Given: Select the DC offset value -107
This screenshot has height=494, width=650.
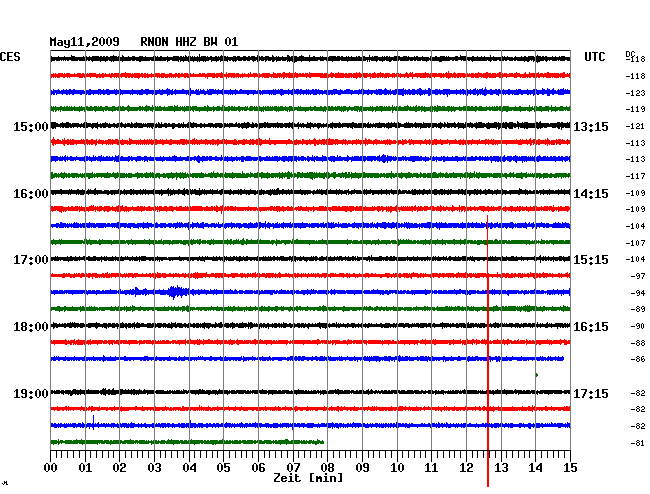Looking at the screenshot, I should pos(635,243).
